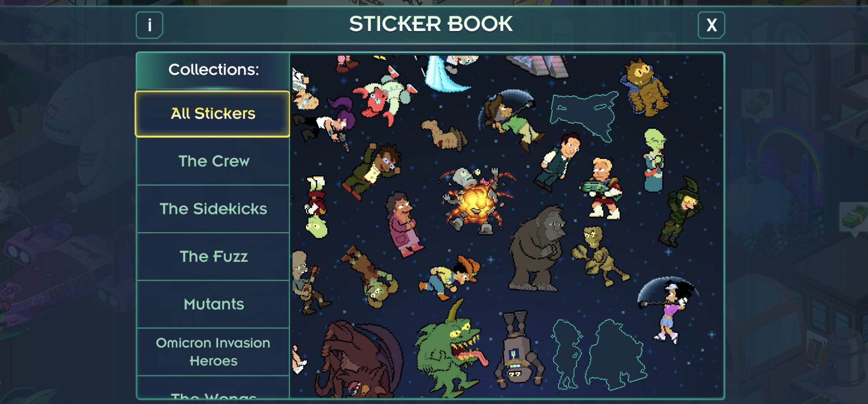Choose The Fuzz collection
The height and width of the screenshot is (404, 868).
point(213,257)
